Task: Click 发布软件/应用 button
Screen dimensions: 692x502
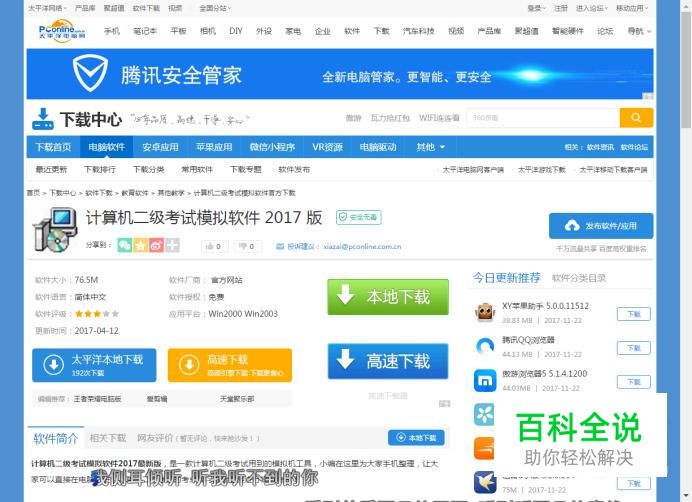Action: pos(601,226)
